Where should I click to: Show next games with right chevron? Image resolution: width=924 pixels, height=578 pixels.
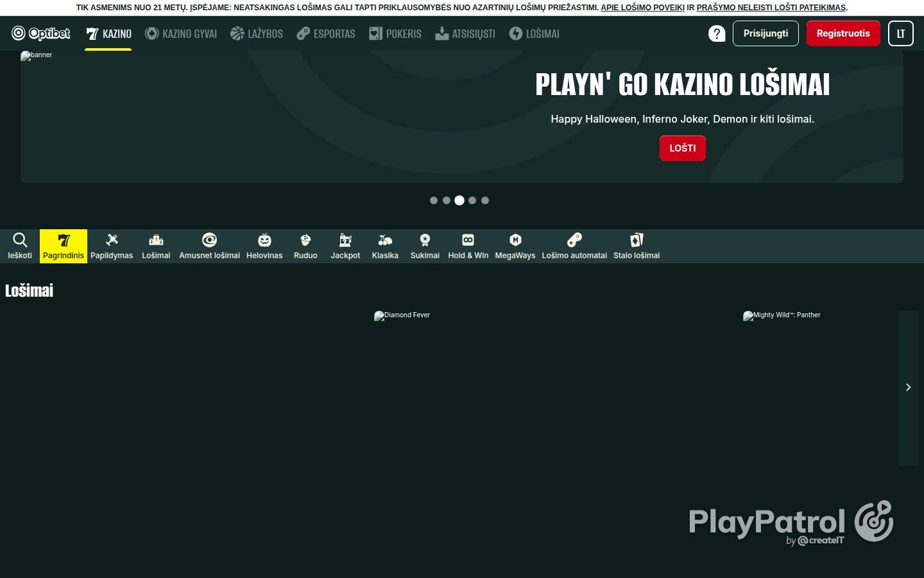pos(909,387)
